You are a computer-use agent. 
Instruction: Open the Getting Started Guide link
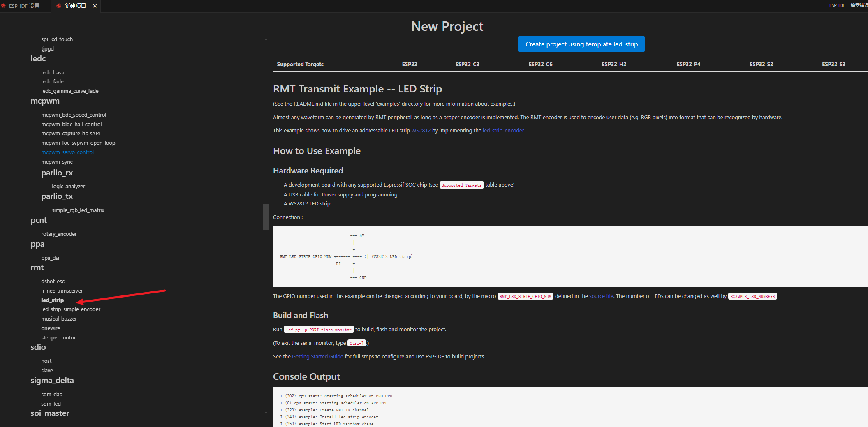(317, 357)
